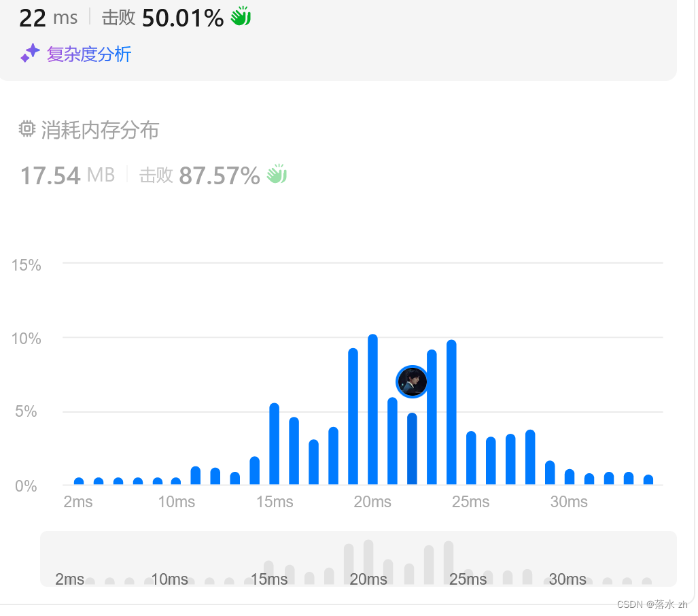Click the bar above the 25ms label
698x616 pixels.
pos(471,458)
